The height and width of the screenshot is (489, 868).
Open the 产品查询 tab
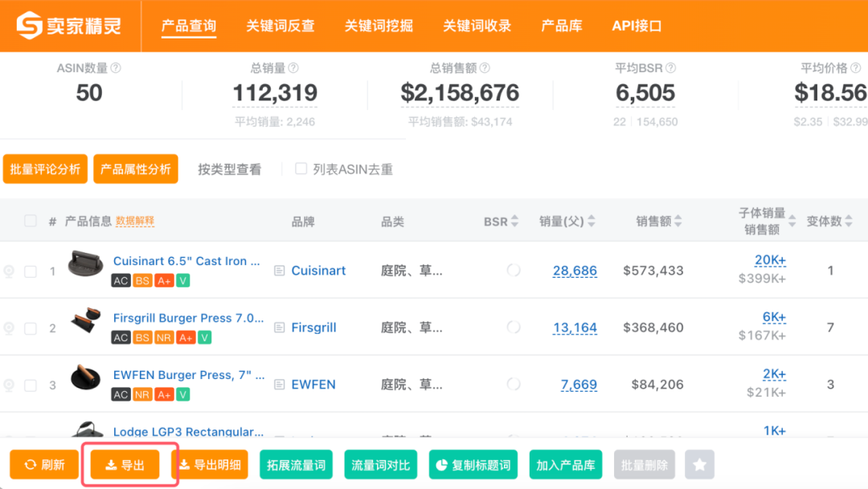click(189, 26)
